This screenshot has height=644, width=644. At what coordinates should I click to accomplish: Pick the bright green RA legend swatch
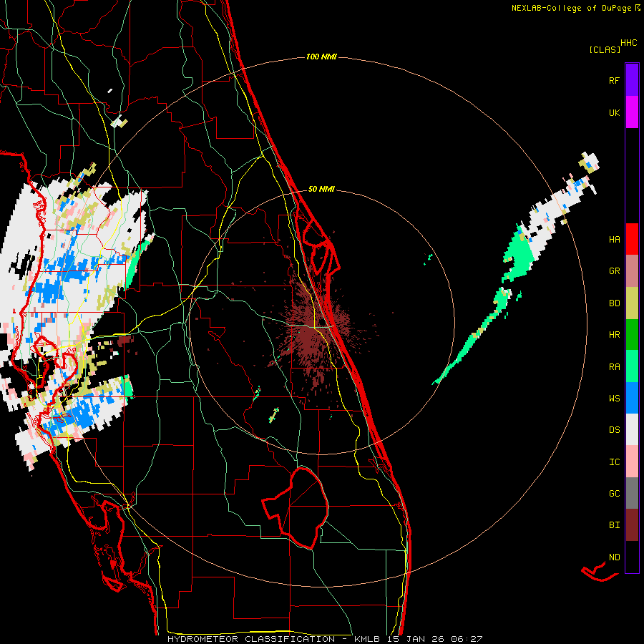pyautogui.click(x=632, y=366)
